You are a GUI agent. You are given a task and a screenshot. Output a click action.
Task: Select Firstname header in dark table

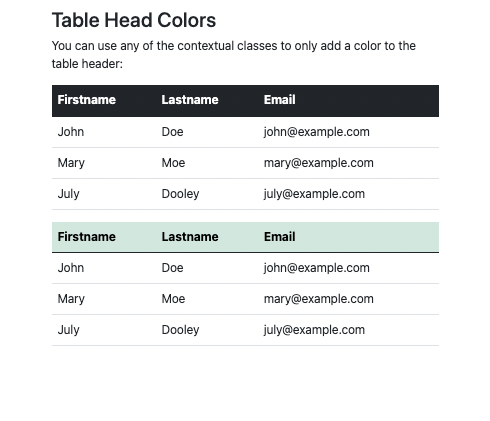[x=87, y=100]
